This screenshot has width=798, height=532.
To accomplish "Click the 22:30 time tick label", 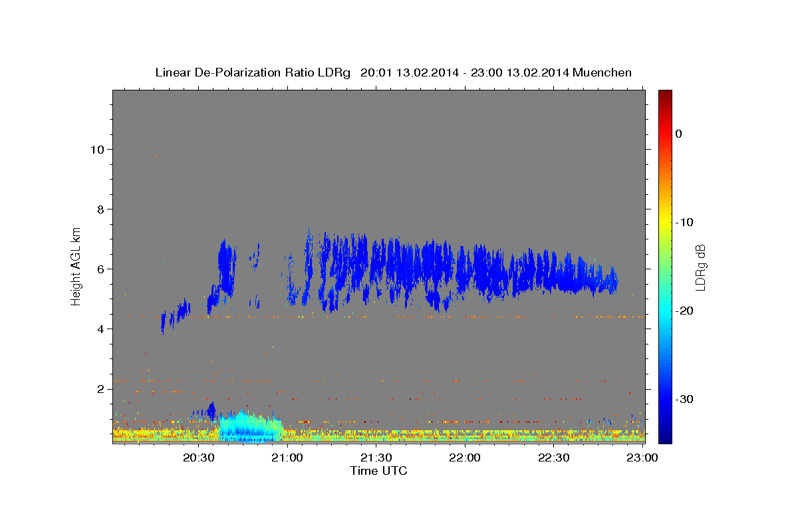I will (x=553, y=458).
